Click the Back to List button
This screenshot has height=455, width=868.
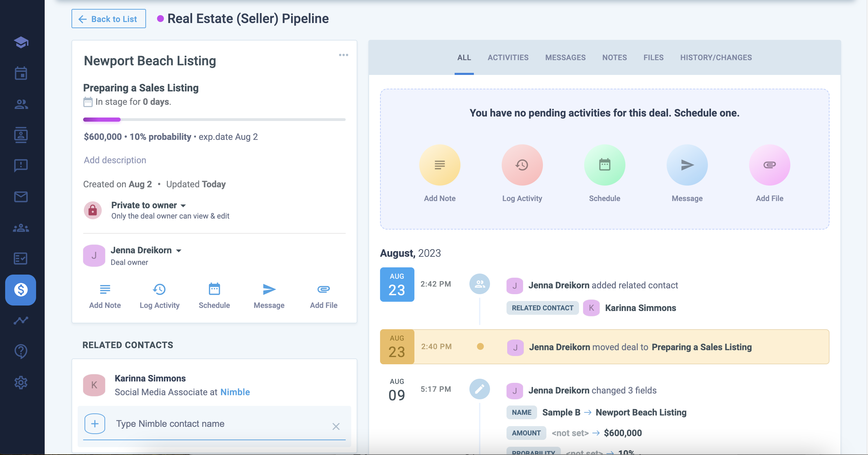pos(109,19)
